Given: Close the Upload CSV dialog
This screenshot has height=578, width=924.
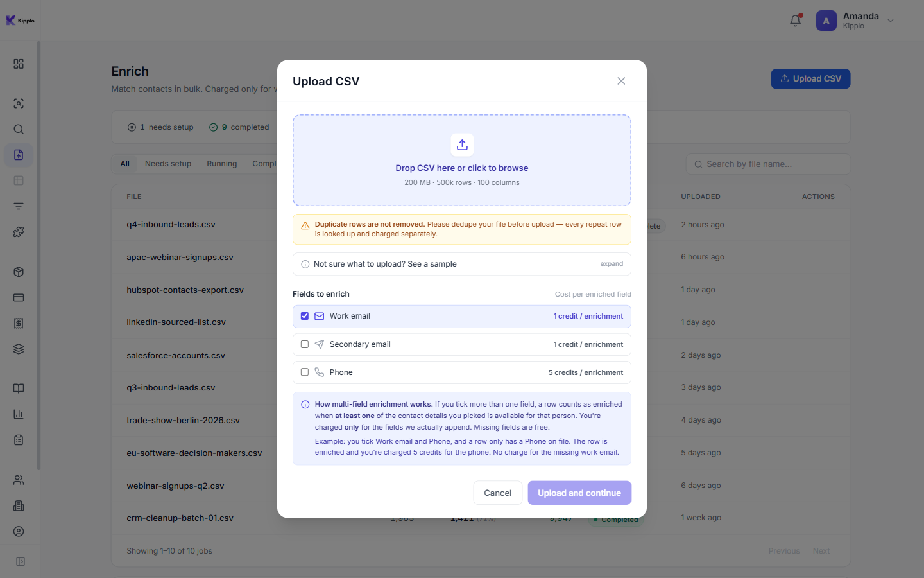Looking at the screenshot, I should click(621, 81).
